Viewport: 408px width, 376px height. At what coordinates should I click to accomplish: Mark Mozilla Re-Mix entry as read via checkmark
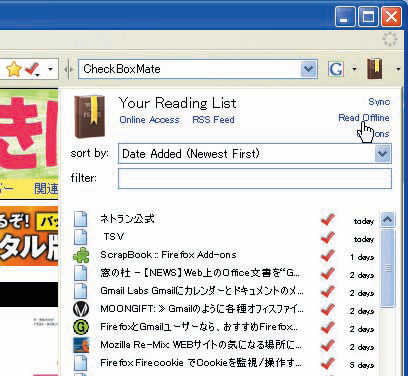328,345
